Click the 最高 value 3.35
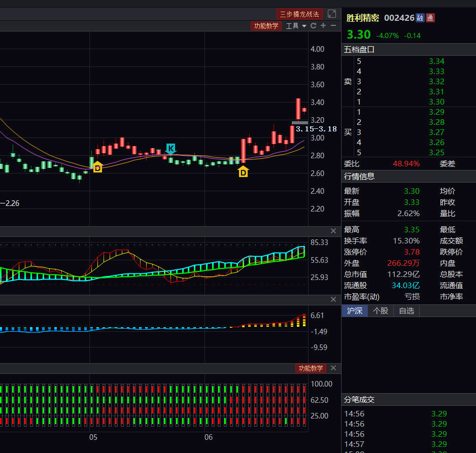This screenshot has height=453, width=476. [412, 230]
